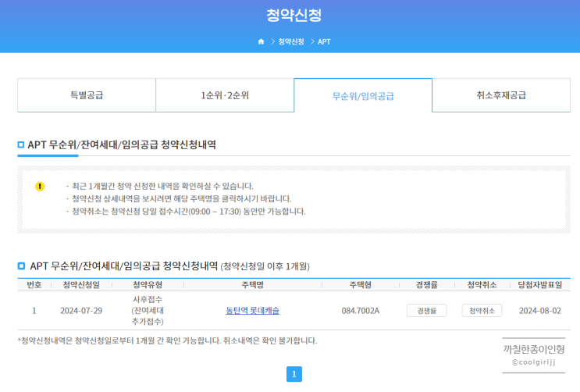Select housing type 084.7002A cell
Screen dimensions: 580x392
(361, 311)
